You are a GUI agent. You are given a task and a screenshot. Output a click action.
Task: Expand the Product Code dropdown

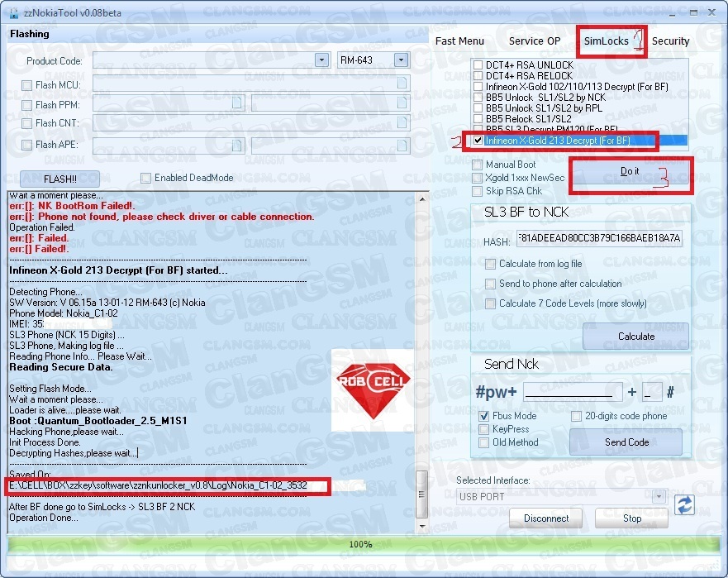click(321, 60)
